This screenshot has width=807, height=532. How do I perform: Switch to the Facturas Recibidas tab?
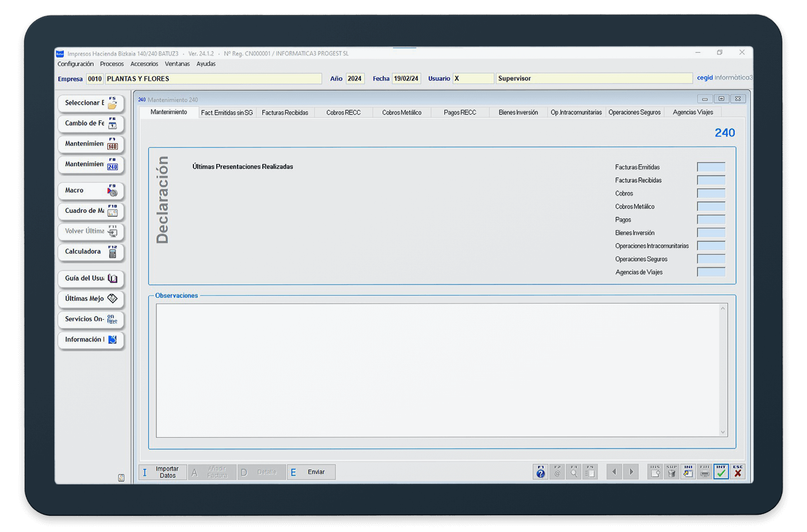pyautogui.click(x=285, y=113)
